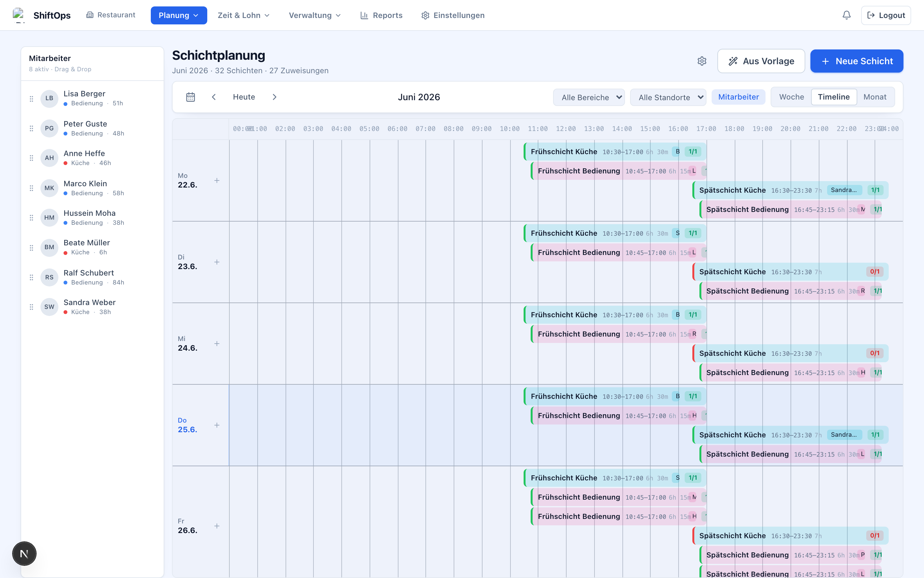Grab Hussein Moha drag handle
The height and width of the screenshot is (578, 924).
tap(31, 217)
